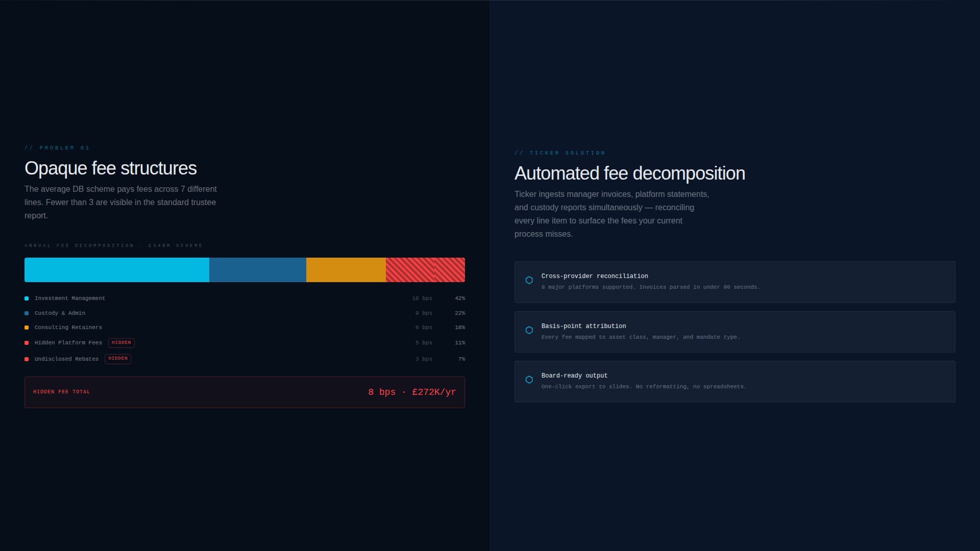Click the orange Consulting Retainers bar segment
Screen dimensions: 980x551
point(346,270)
